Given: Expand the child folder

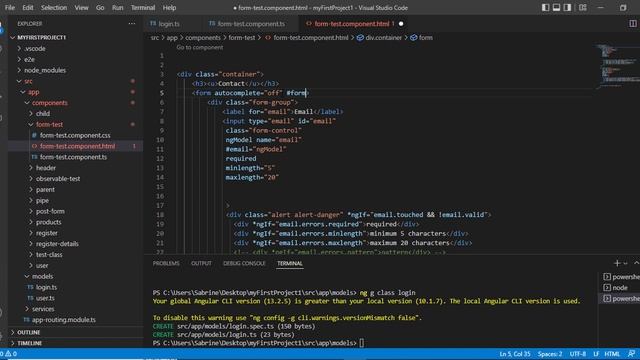Looking at the screenshot, I should pos(43,113).
